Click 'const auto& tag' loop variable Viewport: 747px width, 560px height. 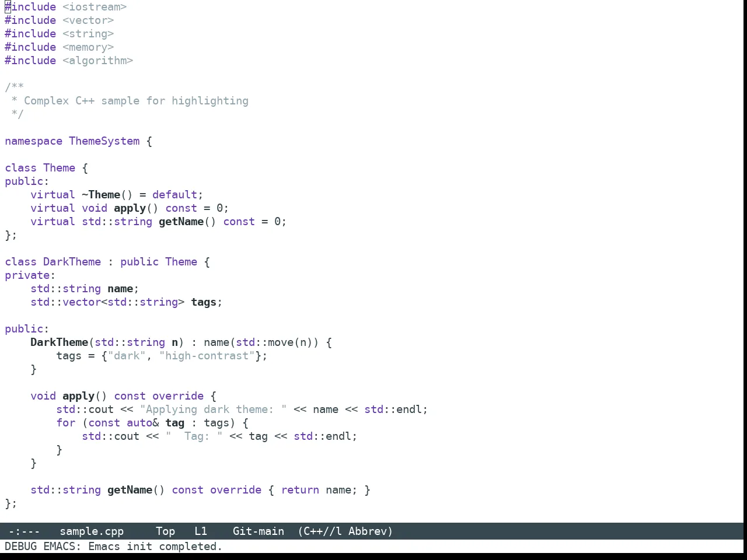136,423
